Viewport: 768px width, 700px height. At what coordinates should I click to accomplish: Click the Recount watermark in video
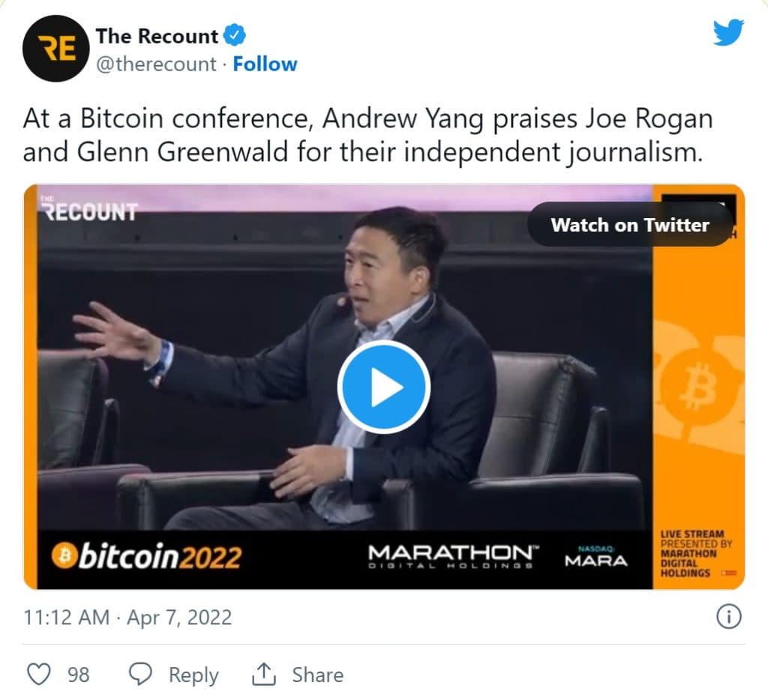(88, 209)
